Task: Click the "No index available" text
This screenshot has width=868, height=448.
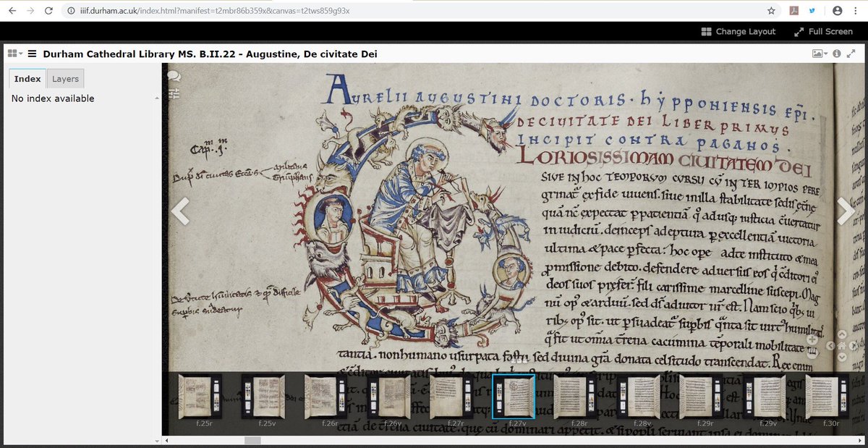Action: pos(53,98)
